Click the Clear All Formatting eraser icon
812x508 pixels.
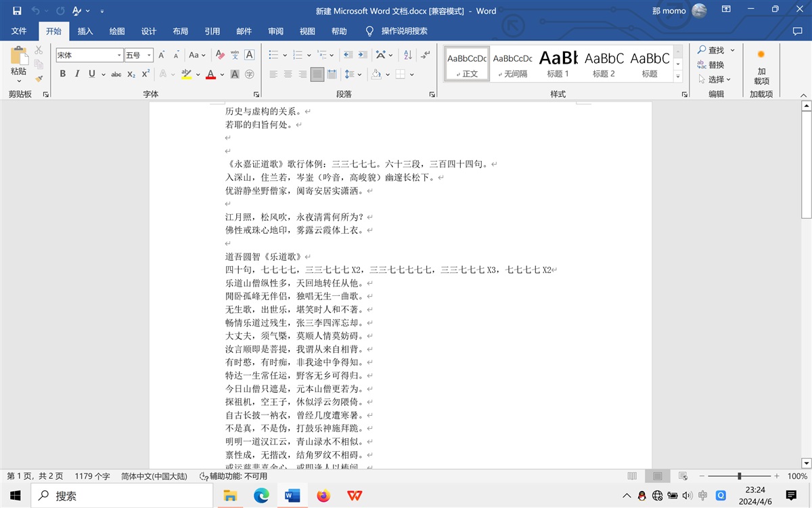click(219, 55)
